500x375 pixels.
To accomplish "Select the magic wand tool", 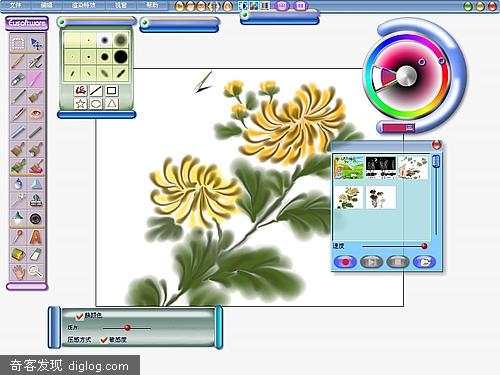I will [x=18, y=201].
